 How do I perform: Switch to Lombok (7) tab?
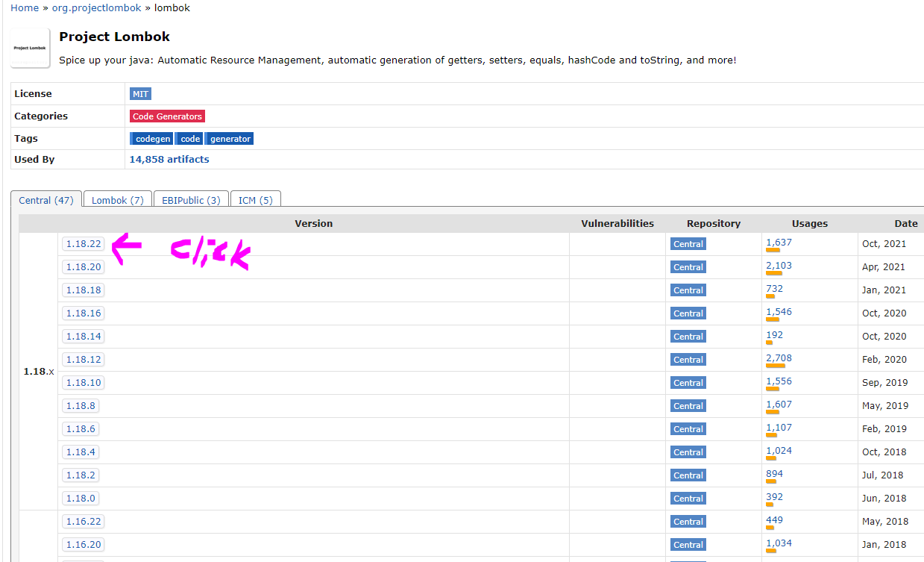(x=118, y=200)
